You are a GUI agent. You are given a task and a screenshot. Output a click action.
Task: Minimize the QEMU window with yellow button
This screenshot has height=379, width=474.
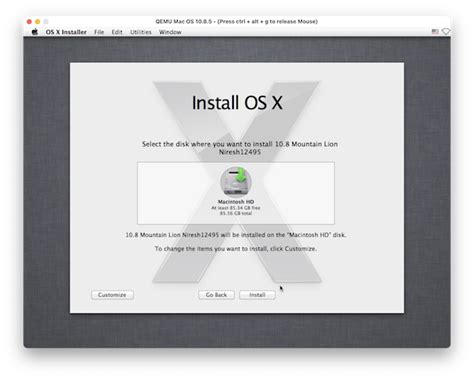pos(38,22)
